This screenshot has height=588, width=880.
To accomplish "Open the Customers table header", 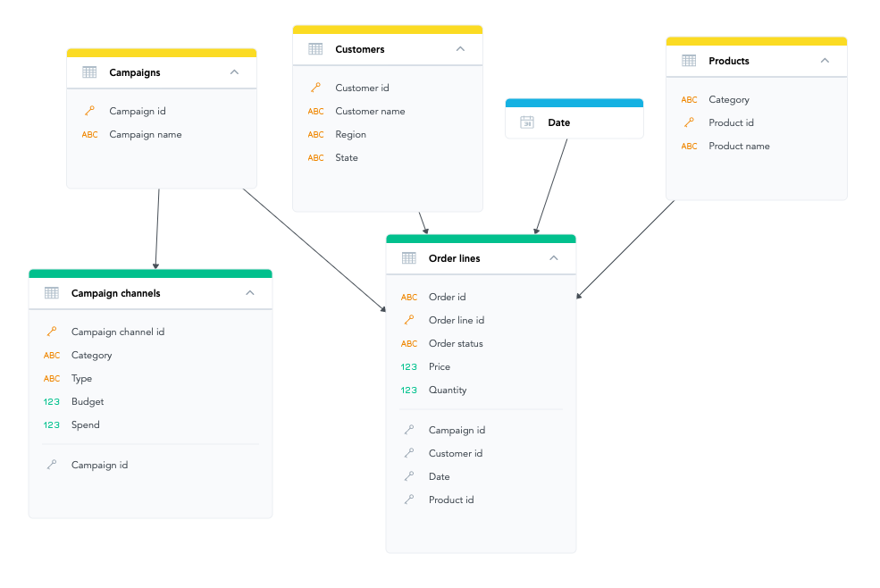I will click(360, 49).
